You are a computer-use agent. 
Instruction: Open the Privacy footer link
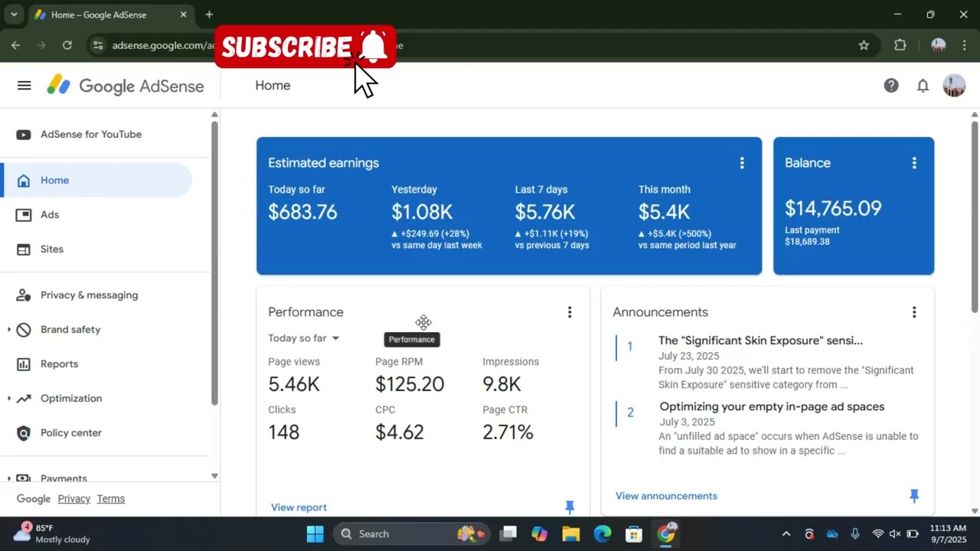coord(73,499)
